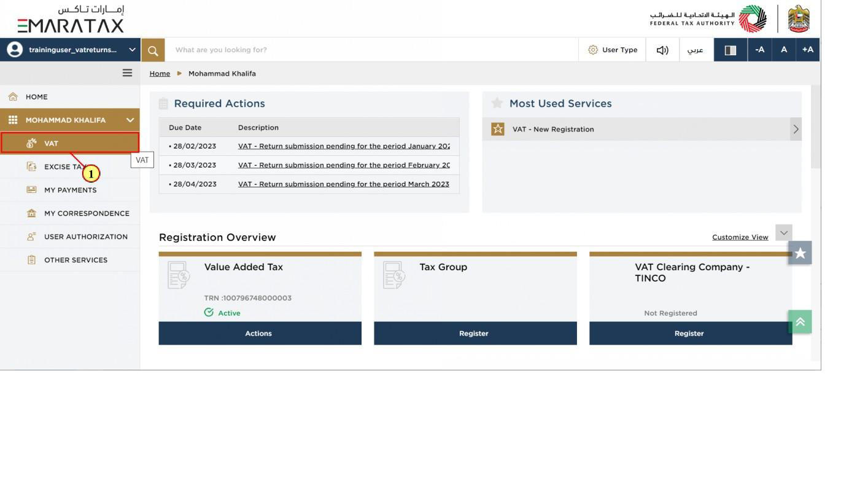Click the user avatar icon
Screen dimensions: 868x492
[14, 50]
